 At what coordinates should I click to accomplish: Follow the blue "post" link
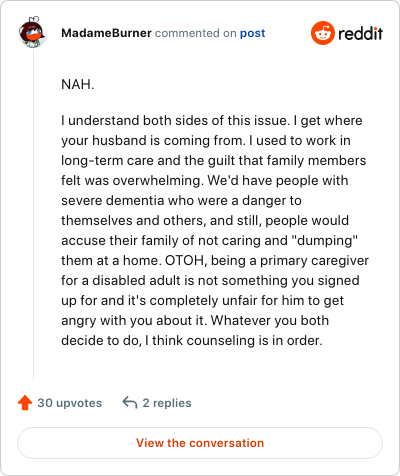click(x=252, y=33)
